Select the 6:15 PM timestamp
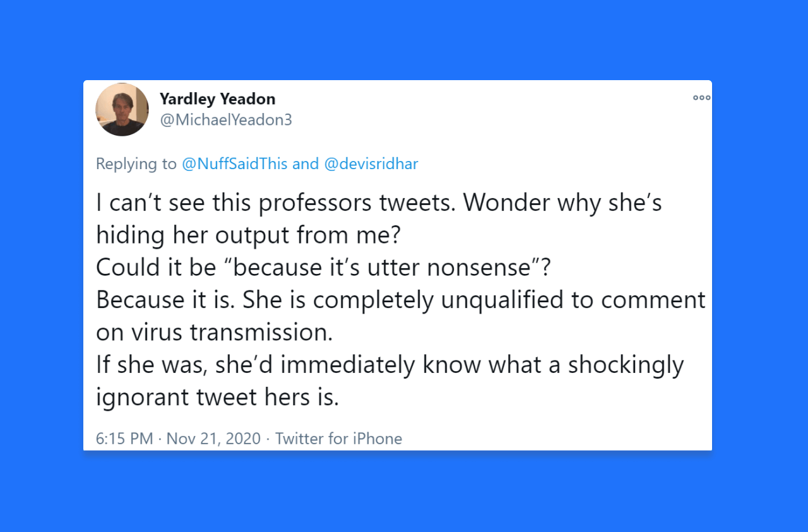Image resolution: width=808 pixels, height=532 pixels. [124, 439]
